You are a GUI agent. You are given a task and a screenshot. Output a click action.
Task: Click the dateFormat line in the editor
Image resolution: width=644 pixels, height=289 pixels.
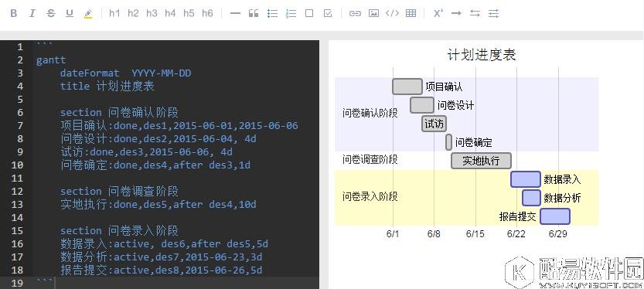click(126, 73)
